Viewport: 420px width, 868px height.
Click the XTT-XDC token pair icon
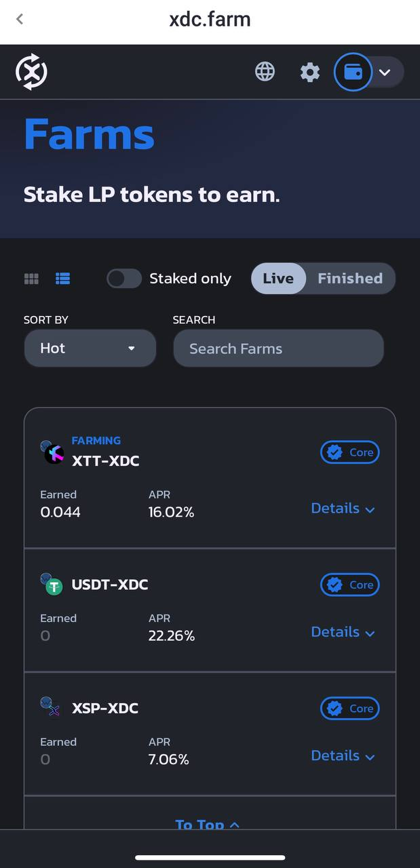click(x=52, y=452)
